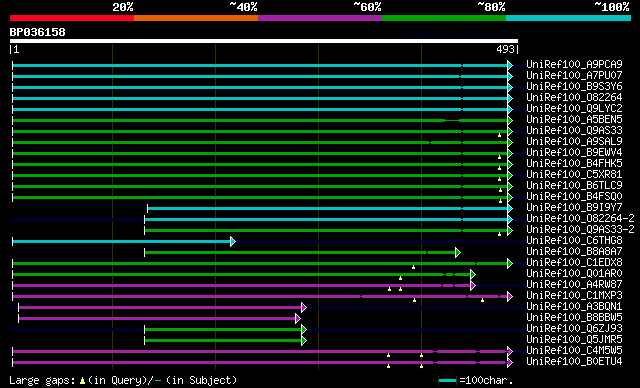This screenshot has width=640, height=388.
Task: Open the UniRef100_O82264-2 hit label
Action: pos(580,219)
